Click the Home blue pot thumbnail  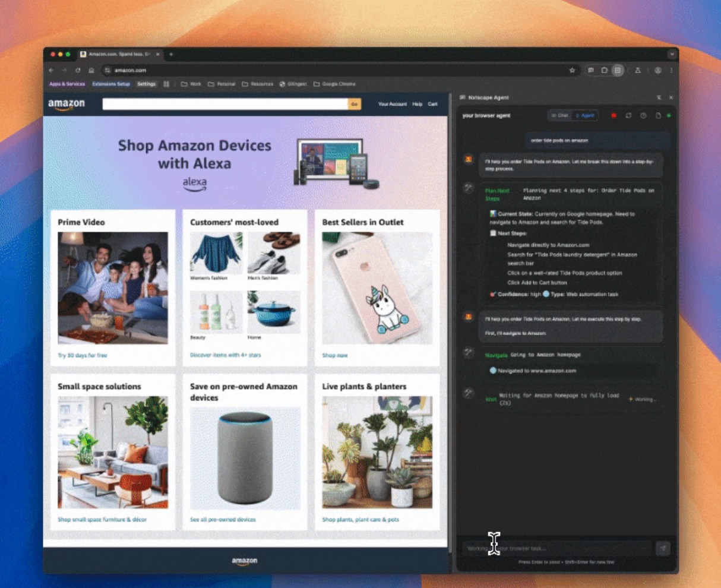click(274, 312)
